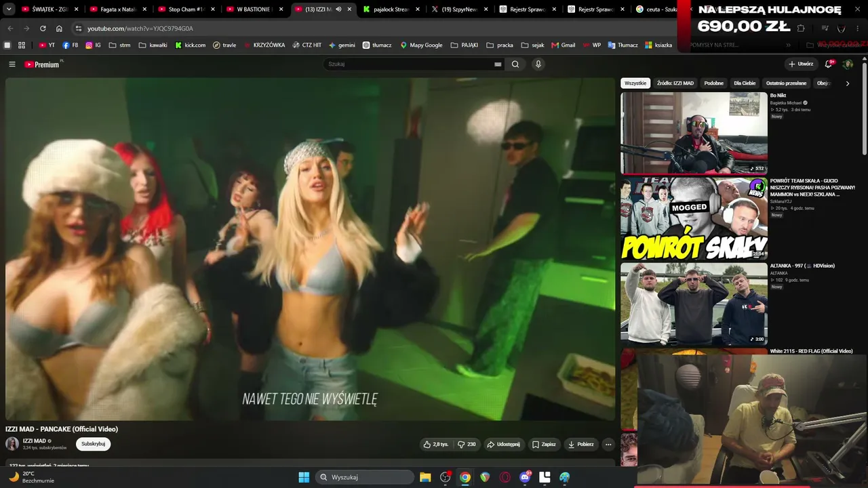
Task: Select the Dla Ciebie filter chip
Action: pyautogui.click(x=745, y=83)
